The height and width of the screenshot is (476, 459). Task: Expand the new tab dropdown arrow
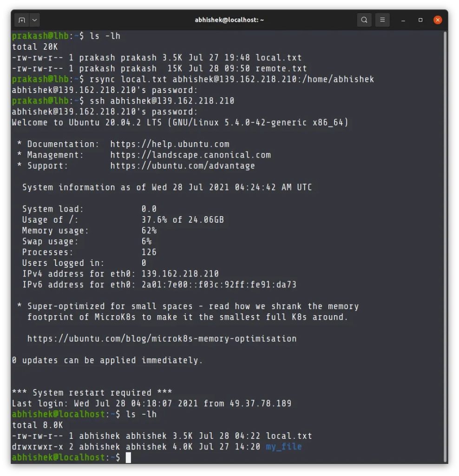(35, 20)
